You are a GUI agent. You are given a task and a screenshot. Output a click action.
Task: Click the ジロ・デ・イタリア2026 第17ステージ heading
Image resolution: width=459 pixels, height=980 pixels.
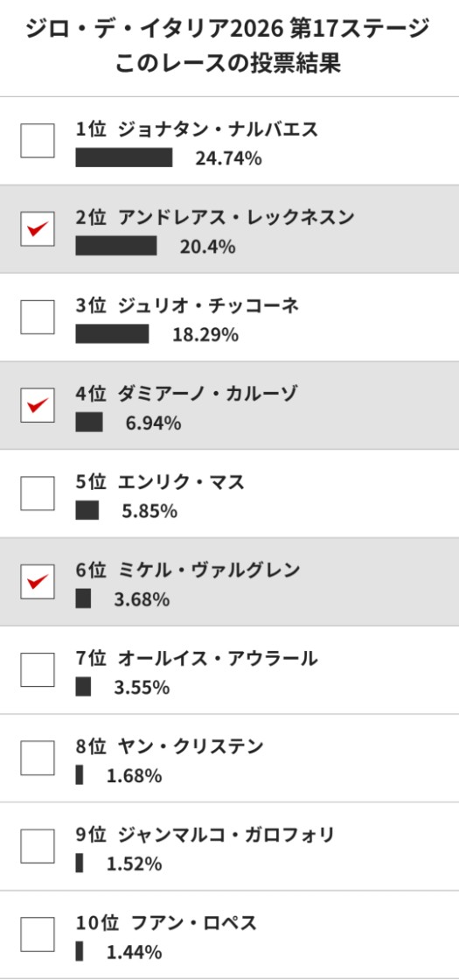228,29
